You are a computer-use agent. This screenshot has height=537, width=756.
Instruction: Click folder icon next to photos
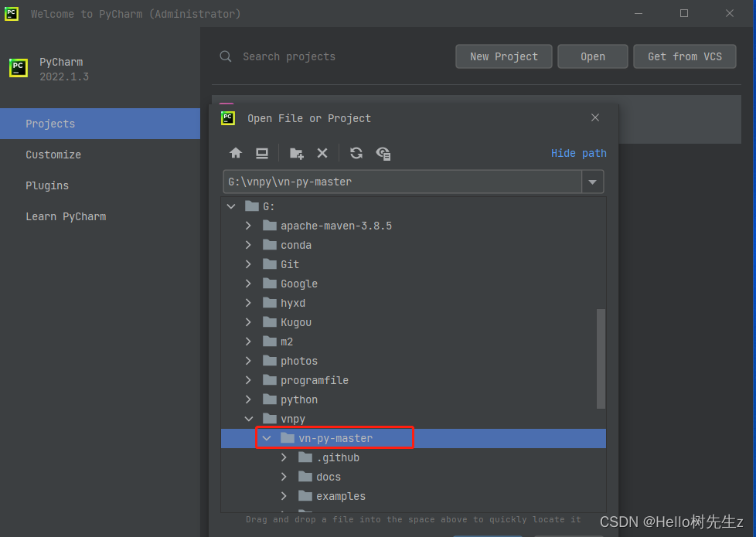click(270, 361)
